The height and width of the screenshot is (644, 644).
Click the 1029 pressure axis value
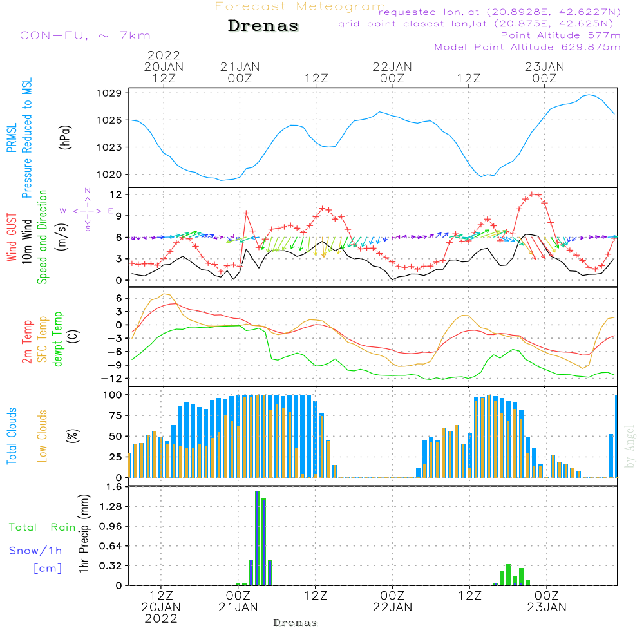tap(109, 93)
